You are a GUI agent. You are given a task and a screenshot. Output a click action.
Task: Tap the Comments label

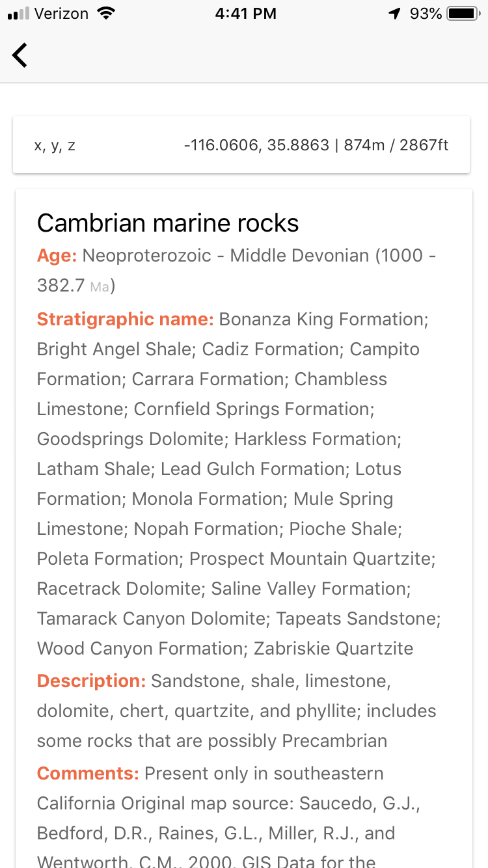[x=88, y=774]
